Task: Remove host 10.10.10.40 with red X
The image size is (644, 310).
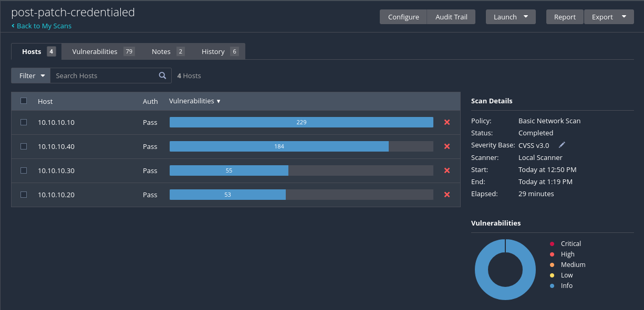Action: [x=447, y=146]
